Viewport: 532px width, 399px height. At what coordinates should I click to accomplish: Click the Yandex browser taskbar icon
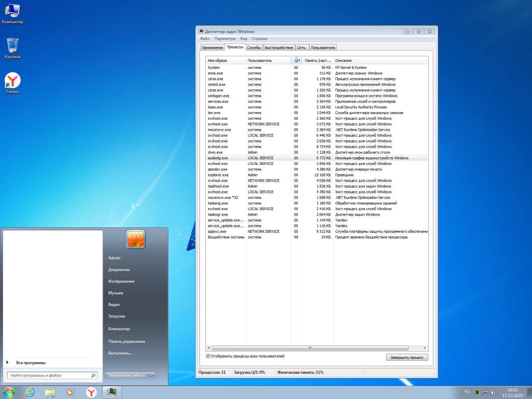coord(91,392)
